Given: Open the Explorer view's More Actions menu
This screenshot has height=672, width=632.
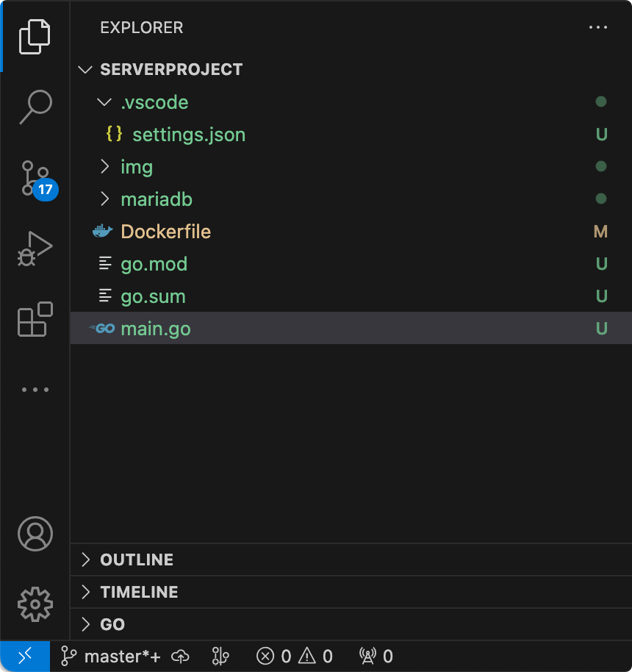Looking at the screenshot, I should pyautogui.click(x=598, y=27).
